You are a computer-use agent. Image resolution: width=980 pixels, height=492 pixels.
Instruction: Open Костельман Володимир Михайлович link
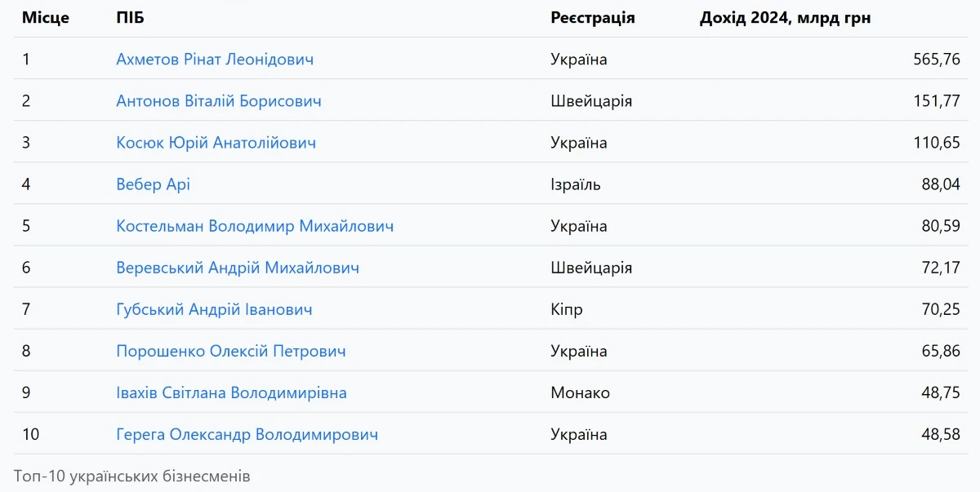click(255, 226)
